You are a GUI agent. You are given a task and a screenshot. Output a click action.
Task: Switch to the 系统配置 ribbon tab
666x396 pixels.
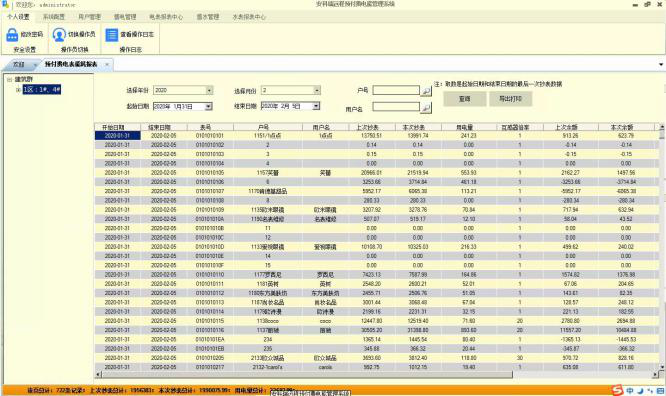[x=54, y=17]
